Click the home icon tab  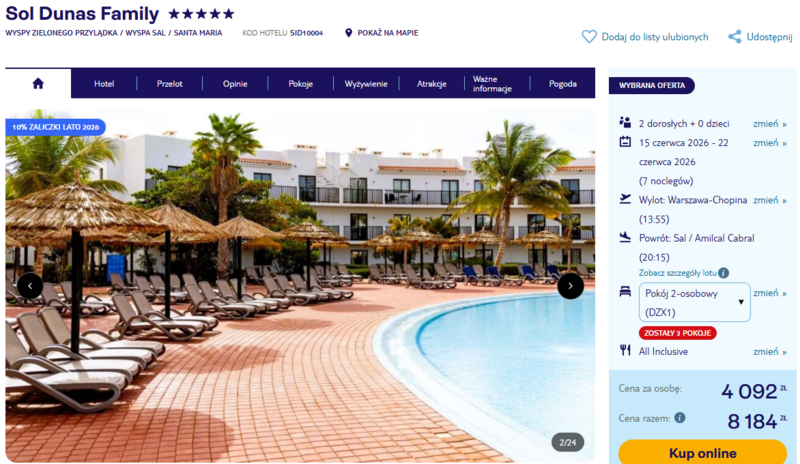38,83
